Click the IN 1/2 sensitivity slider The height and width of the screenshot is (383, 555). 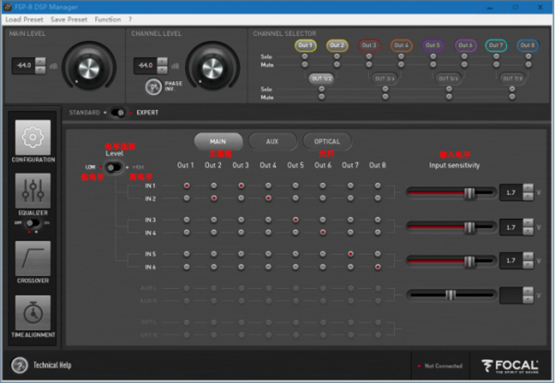tap(451, 193)
